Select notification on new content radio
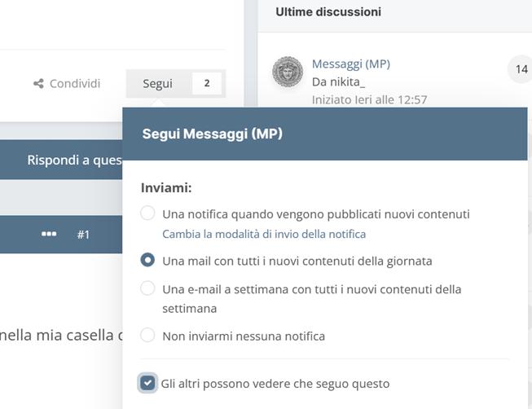Screen dimensions: 532x409 point(147,213)
